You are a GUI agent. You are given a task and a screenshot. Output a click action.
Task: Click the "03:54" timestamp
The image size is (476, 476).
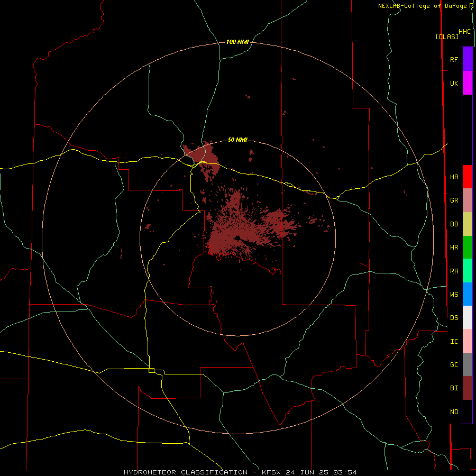(x=345, y=472)
